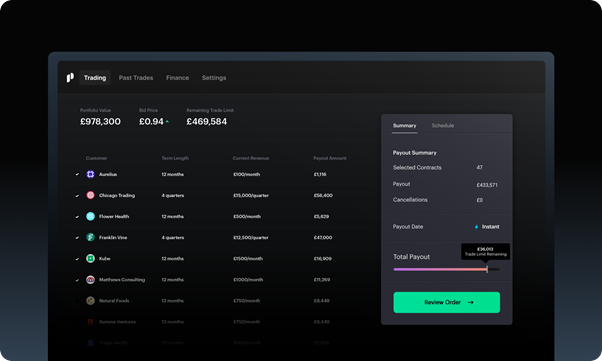This screenshot has height=361, width=602.
Task: Click the Summa Ventures company icon
Action: pos(90,322)
